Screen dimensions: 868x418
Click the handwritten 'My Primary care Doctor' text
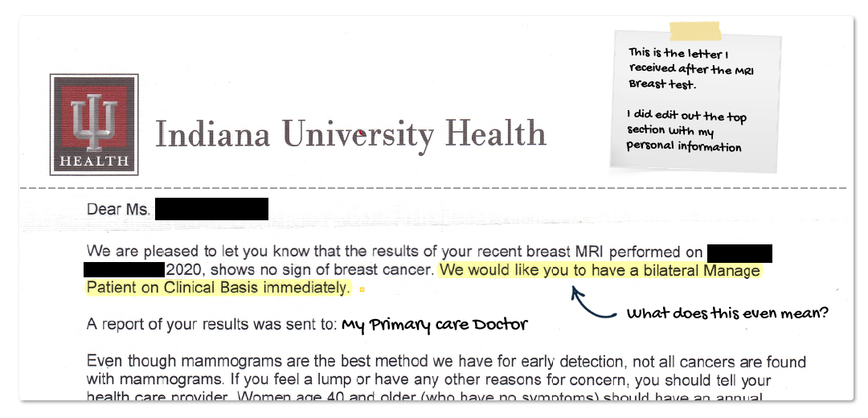pyautogui.click(x=435, y=325)
